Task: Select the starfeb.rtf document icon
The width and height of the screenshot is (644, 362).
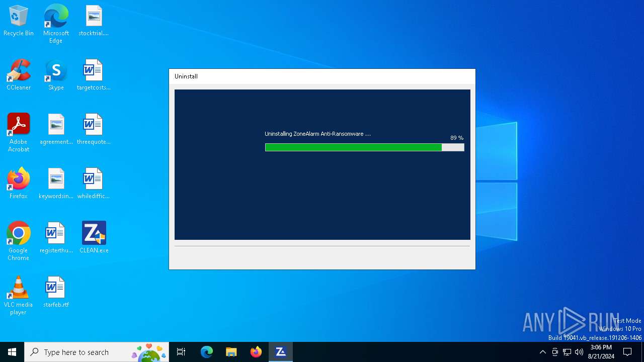Action: [x=56, y=293]
